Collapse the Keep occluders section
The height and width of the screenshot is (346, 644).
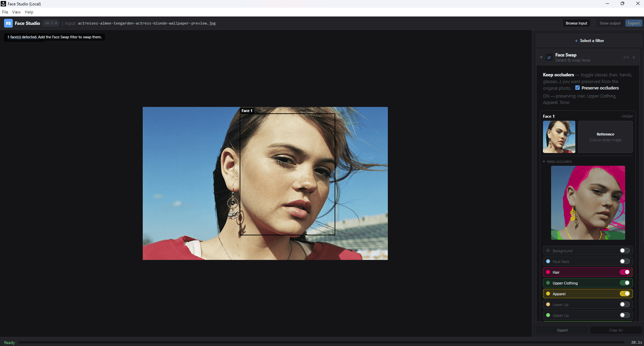(x=544, y=162)
